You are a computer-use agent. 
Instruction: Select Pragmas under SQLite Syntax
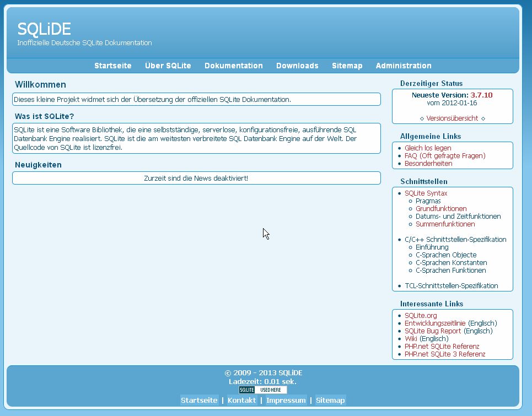(428, 201)
